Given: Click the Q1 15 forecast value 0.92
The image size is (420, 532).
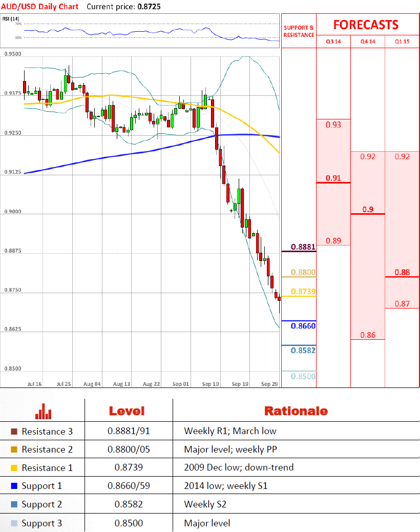Looking at the screenshot, I should pyautogui.click(x=402, y=156).
